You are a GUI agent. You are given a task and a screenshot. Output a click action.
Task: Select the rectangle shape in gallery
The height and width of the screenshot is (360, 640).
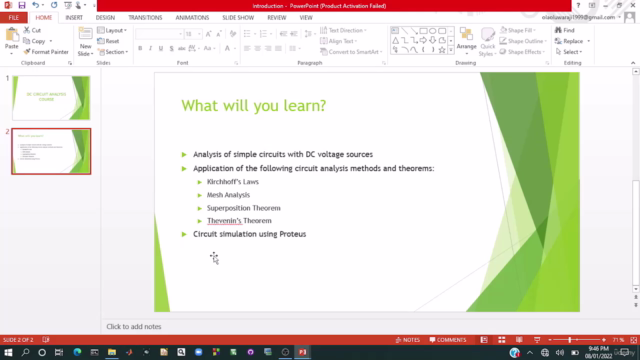pyautogui.click(x=424, y=31)
